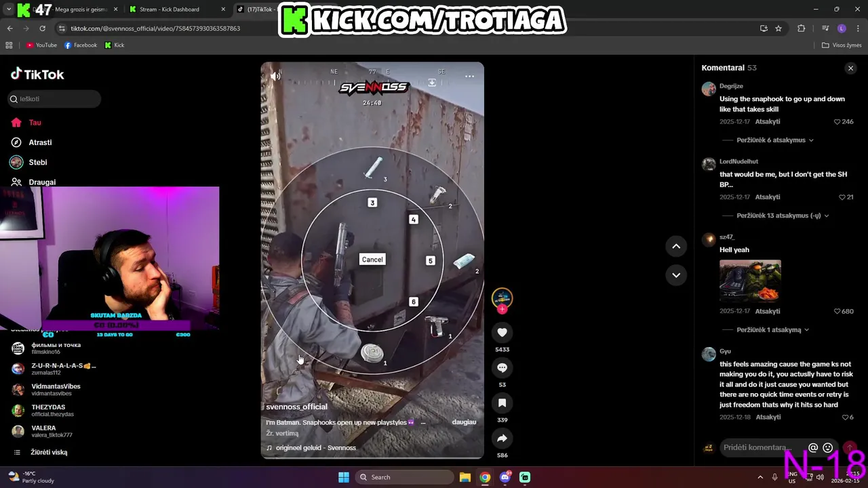Like Degrijze's comment with 246 likes
Viewport: 868px width, 488px height.
tap(837, 122)
